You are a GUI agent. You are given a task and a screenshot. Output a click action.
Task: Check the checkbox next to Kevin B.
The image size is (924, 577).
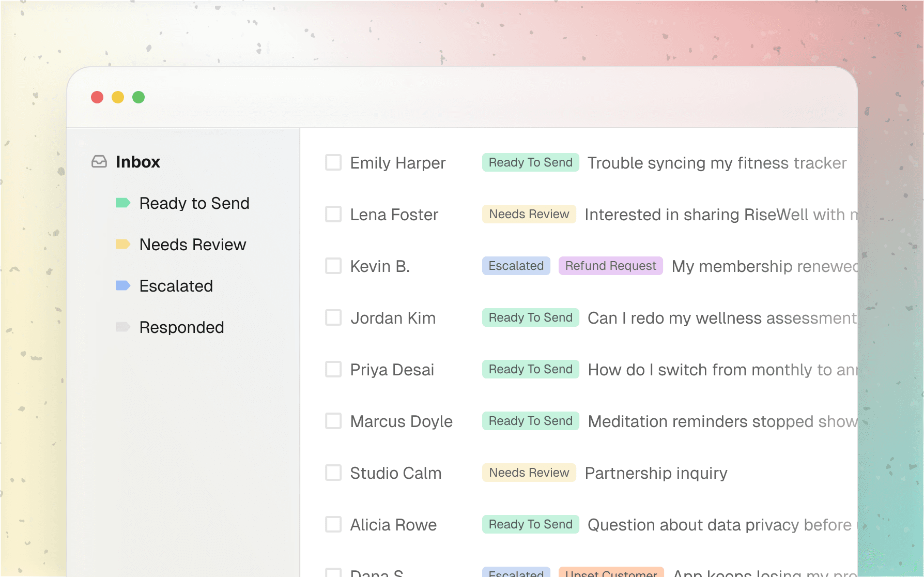[x=333, y=266]
